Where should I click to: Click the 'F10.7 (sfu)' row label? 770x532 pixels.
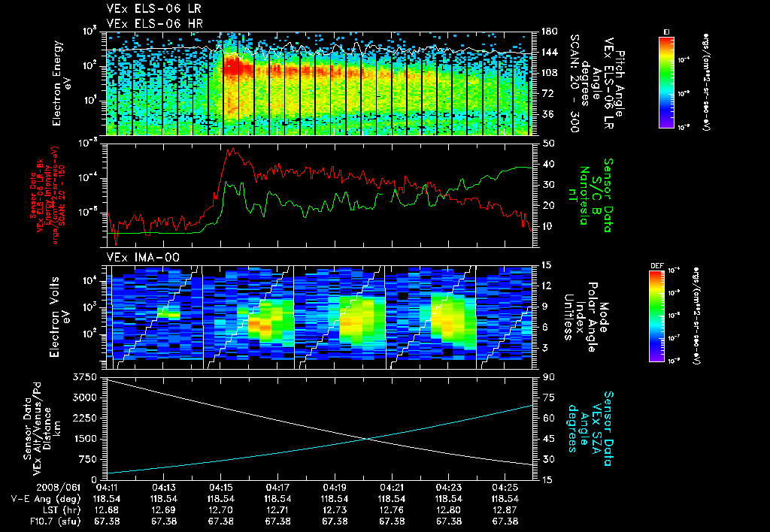[54, 521]
